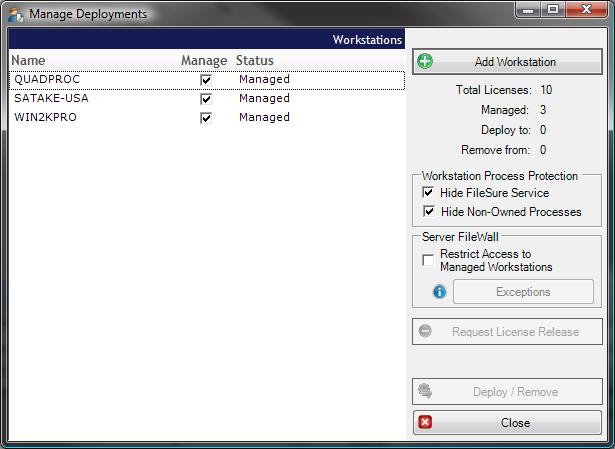Click the Workstations header banner text
The width and height of the screenshot is (615, 449).
367,40
